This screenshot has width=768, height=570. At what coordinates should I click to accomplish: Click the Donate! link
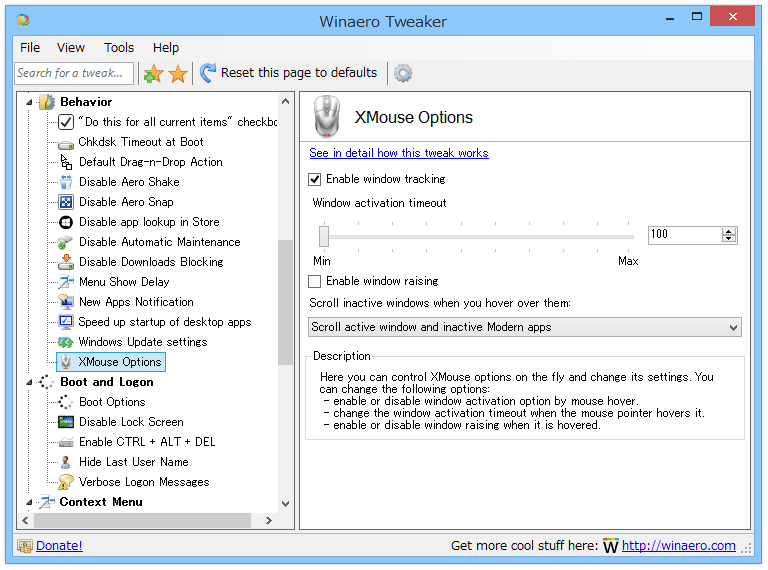pos(59,546)
